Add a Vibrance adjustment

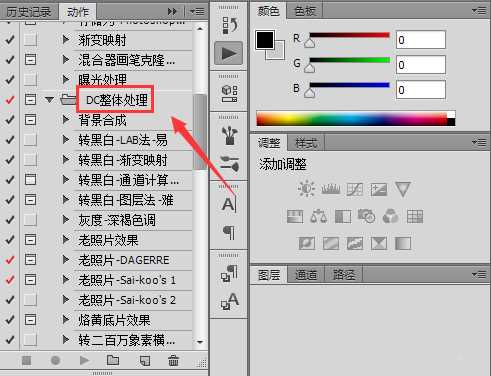[403, 189]
